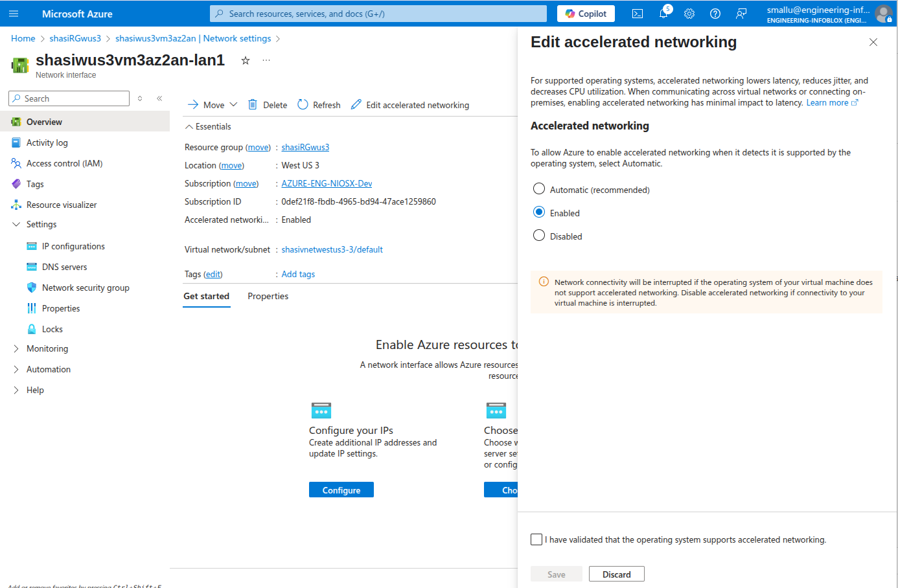Click the Copilot button
The width and height of the screenshot is (898, 588).
point(586,14)
